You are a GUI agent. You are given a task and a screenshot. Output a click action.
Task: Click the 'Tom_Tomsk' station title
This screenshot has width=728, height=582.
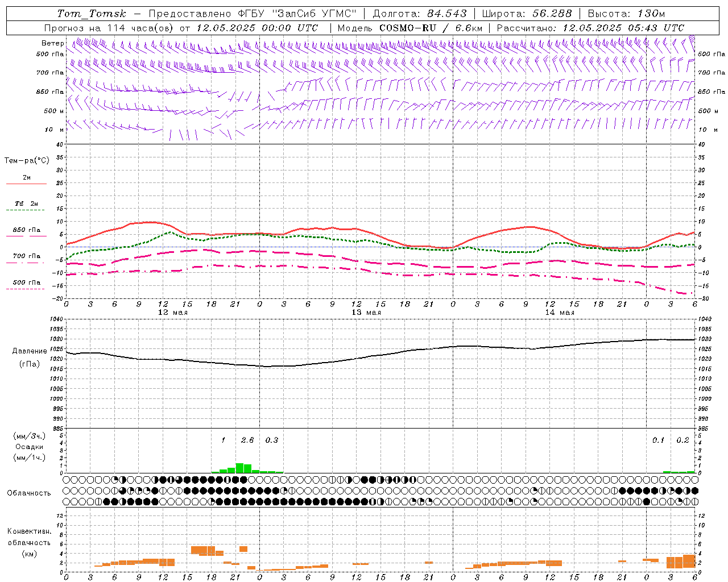[92, 14]
